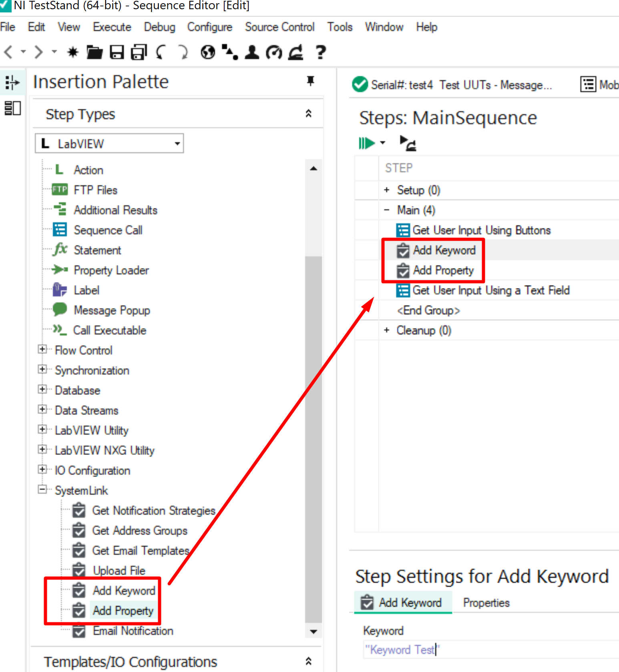Expand the Database tree node
The image size is (619, 672).
[42, 389]
